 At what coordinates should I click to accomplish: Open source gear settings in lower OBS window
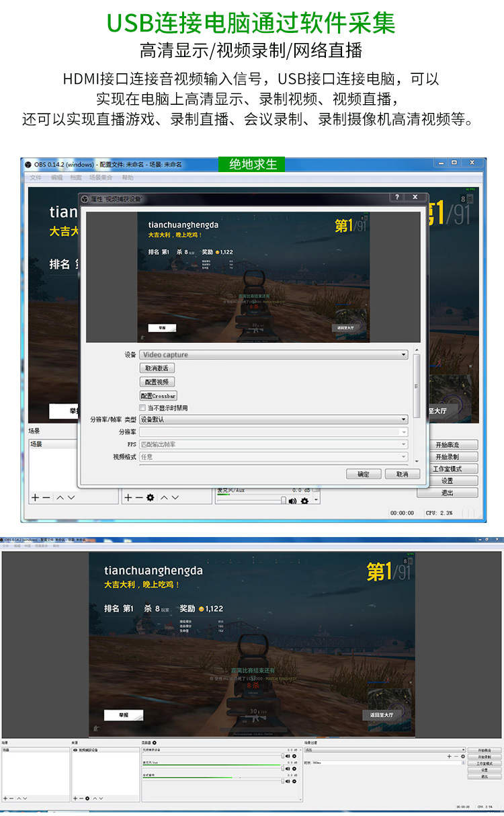coord(87,798)
